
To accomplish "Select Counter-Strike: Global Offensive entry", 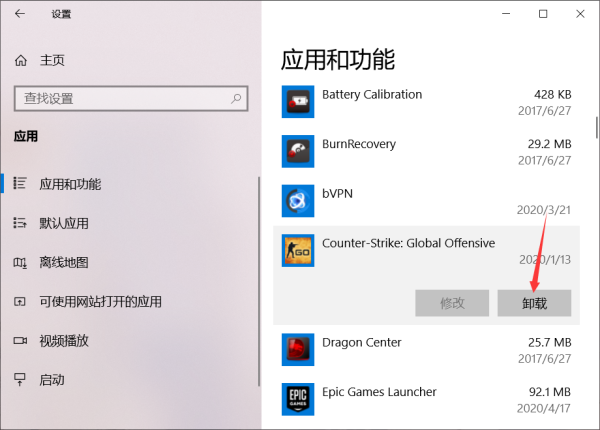I will pyautogui.click(x=426, y=275).
